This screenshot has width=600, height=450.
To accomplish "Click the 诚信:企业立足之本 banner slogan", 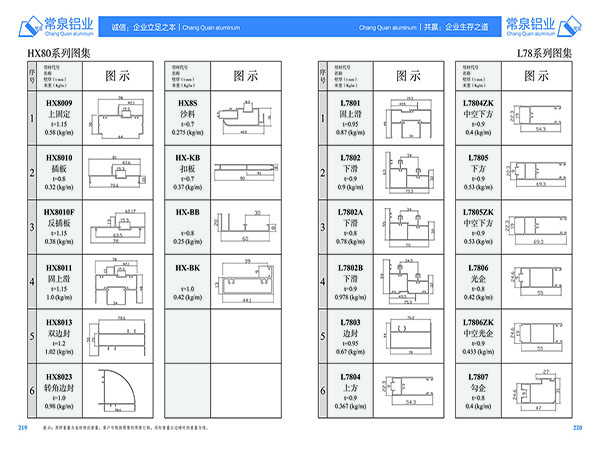I will pos(144,27).
